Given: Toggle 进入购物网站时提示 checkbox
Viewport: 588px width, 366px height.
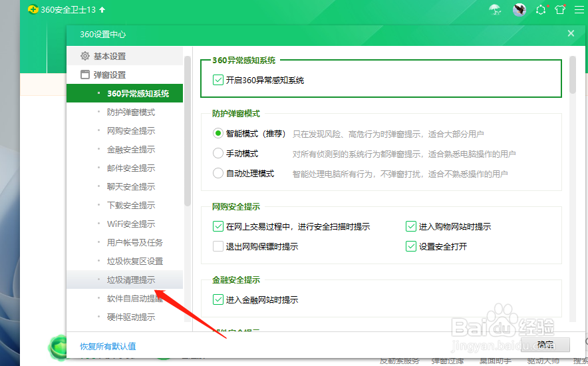Looking at the screenshot, I should click(x=411, y=226).
